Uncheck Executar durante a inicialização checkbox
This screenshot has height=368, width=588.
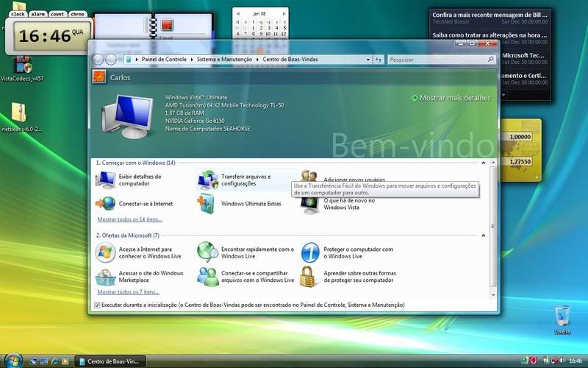[x=98, y=305]
